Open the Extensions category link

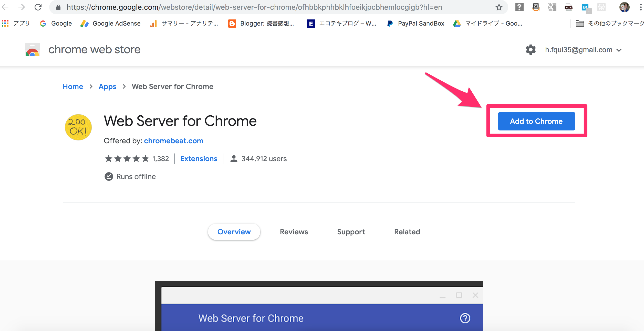(199, 159)
